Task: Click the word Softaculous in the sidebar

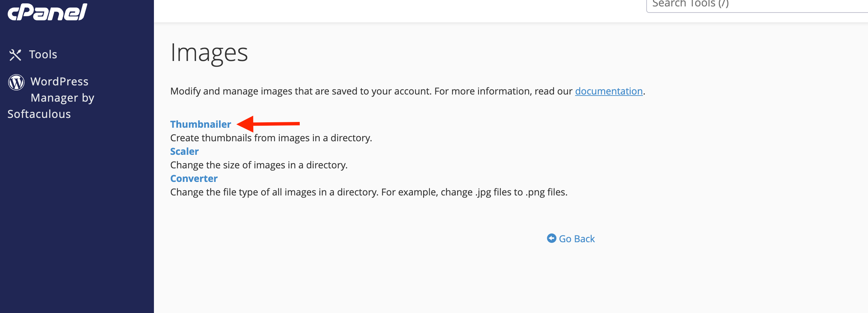Action: point(39,114)
